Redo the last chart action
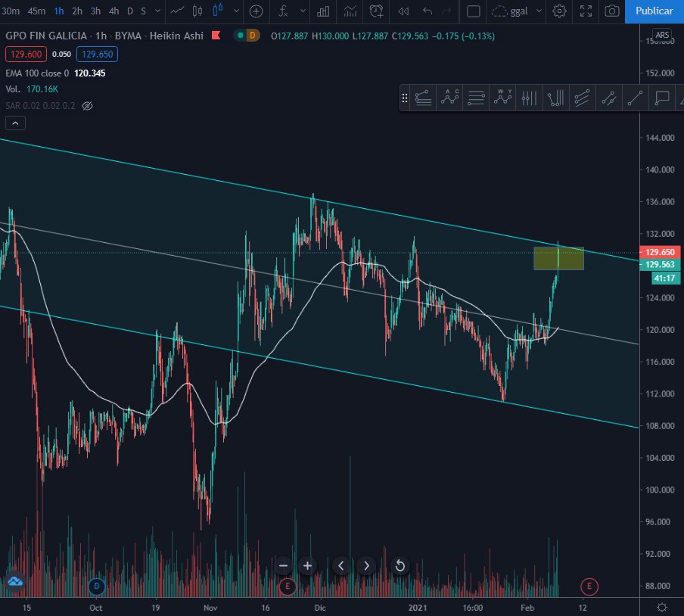 pyautogui.click(x=446, y=11)
